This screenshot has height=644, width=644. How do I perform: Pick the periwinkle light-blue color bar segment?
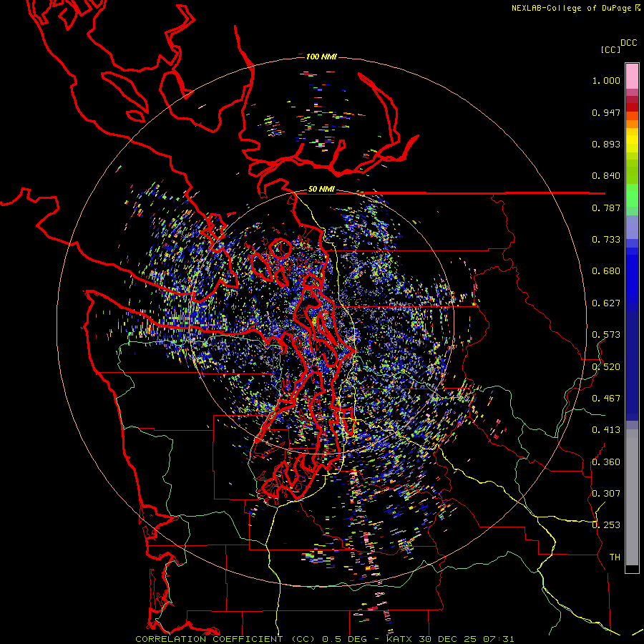(x=632, y=227)
